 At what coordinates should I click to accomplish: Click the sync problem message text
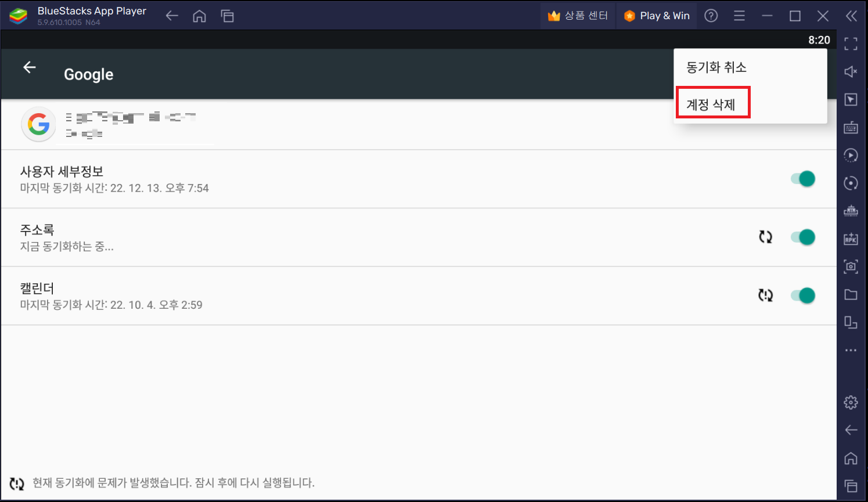coord(174,483)
